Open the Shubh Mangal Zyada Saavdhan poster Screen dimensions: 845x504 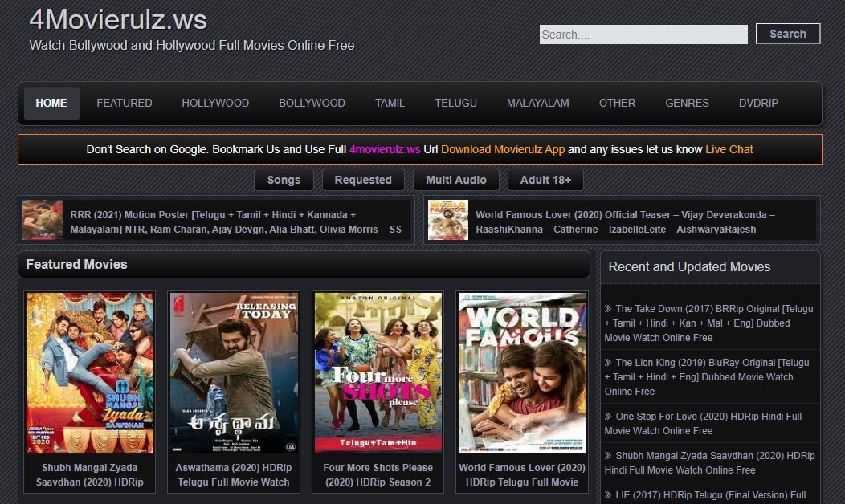point(89,372)
